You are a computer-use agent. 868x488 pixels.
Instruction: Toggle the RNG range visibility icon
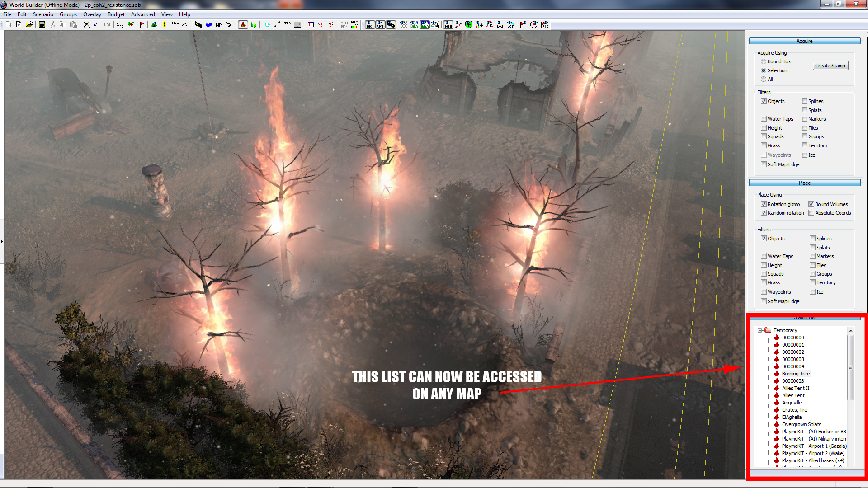(x=490, y=24)
